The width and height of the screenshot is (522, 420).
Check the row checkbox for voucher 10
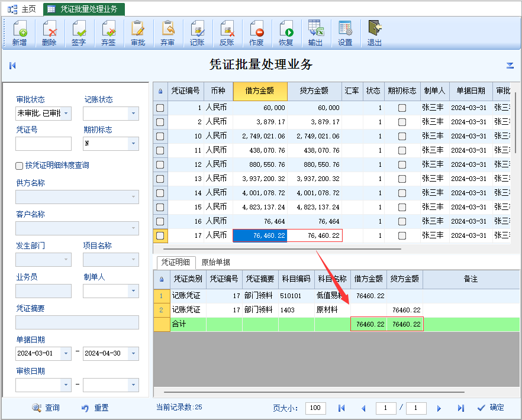[160, 137]
